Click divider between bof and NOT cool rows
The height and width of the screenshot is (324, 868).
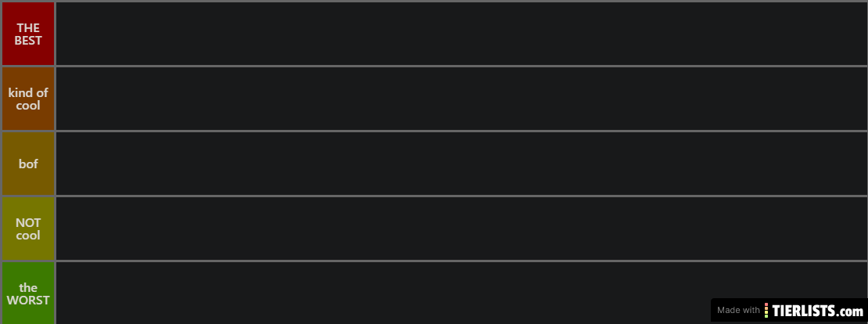click(461, 196)
